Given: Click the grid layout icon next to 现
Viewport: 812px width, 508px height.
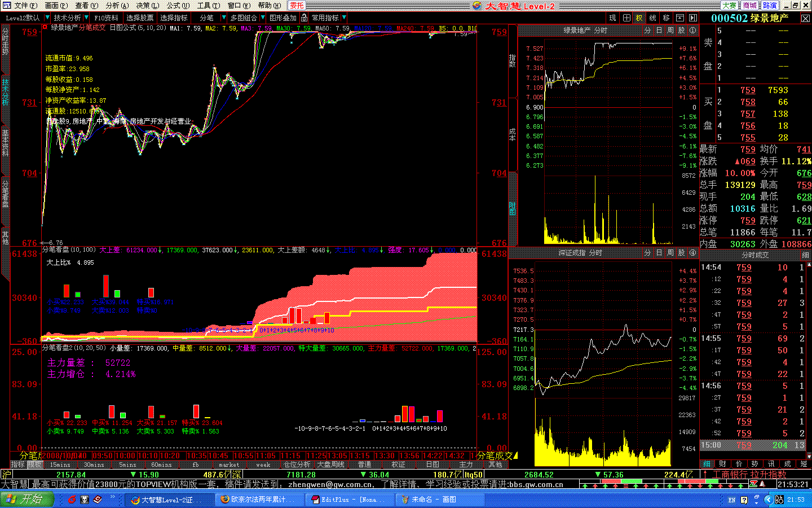Looking at the screenshot, I should 626,18.
